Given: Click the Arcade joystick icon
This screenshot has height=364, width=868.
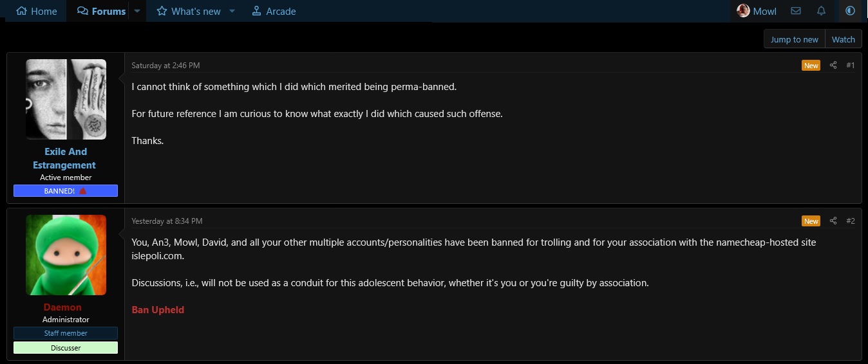Looking at the screenshot, I should [256, 11].
